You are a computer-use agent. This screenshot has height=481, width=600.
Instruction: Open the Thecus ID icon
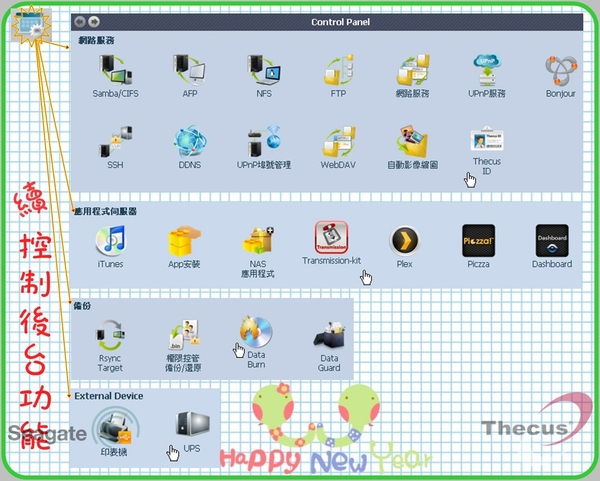(x=487, y=139)
